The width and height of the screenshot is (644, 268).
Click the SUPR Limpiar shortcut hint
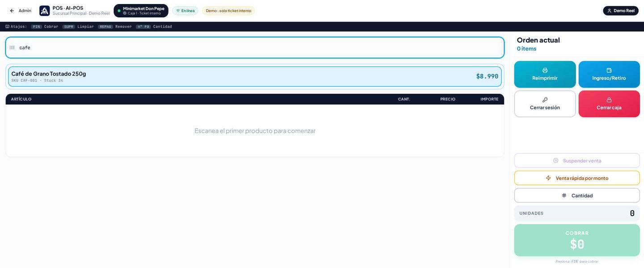[x=78, y=27]
